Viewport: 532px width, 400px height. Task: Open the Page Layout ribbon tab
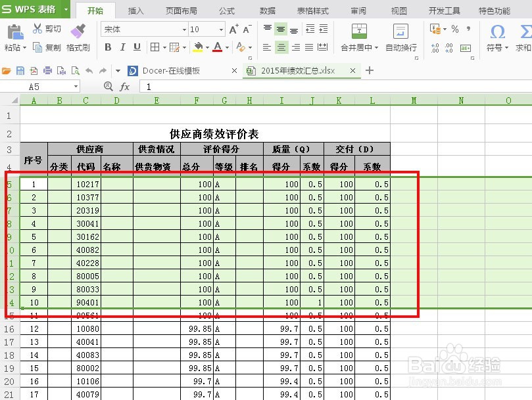pyautogui.click(x=181, y=11)
